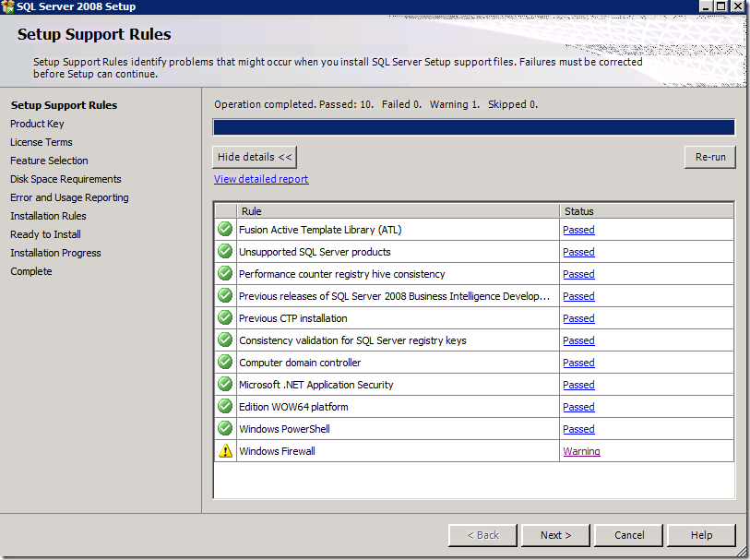Open Passed link for Computer domain controller

pyautogui.click(x=578, y=363)
